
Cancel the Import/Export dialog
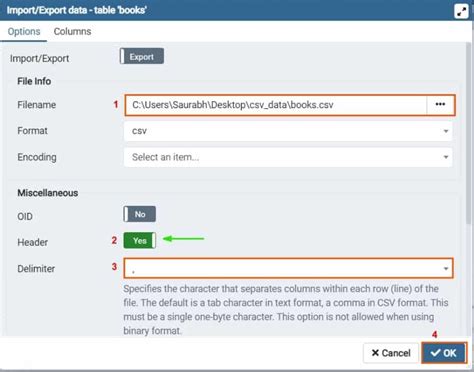(391, 353)
